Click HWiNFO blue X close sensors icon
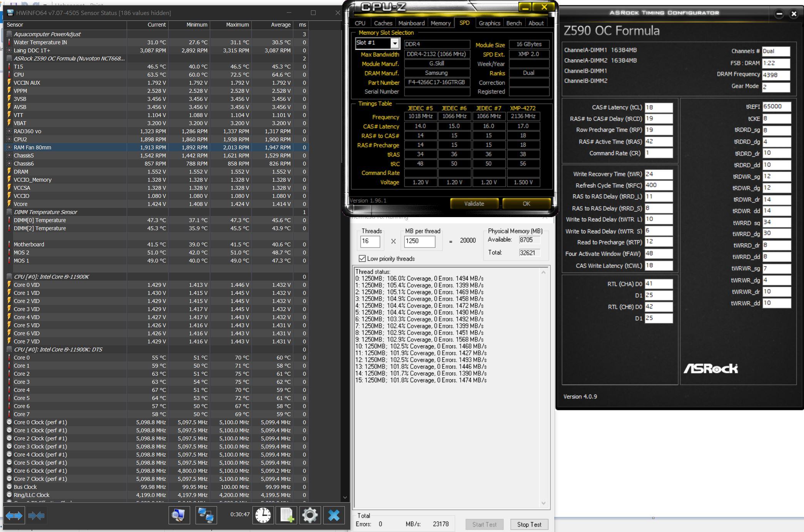Screen dimensions: 804x532 point(334,515)
